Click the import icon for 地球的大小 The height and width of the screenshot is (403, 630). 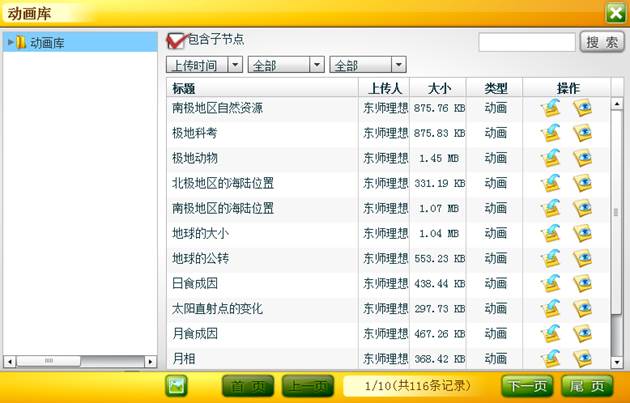[550, 233]
